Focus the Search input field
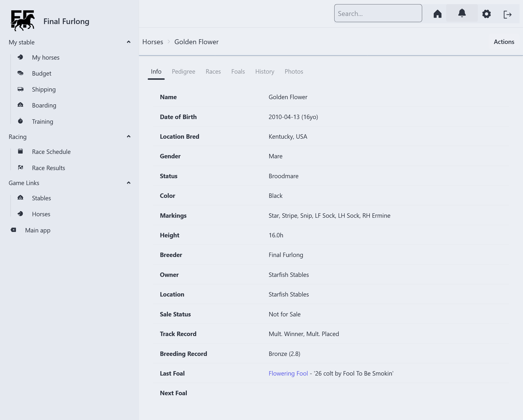 378,13
